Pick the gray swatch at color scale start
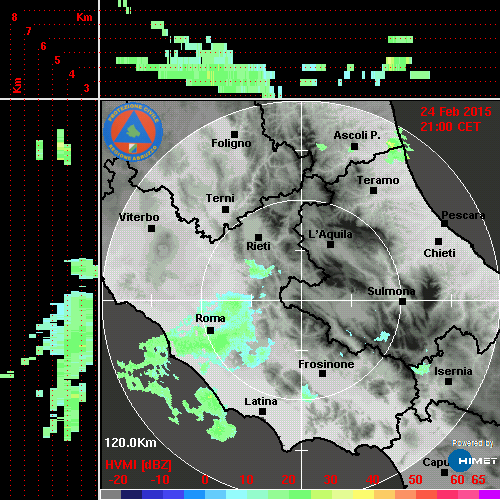500x500 pixels. (111, 494)
